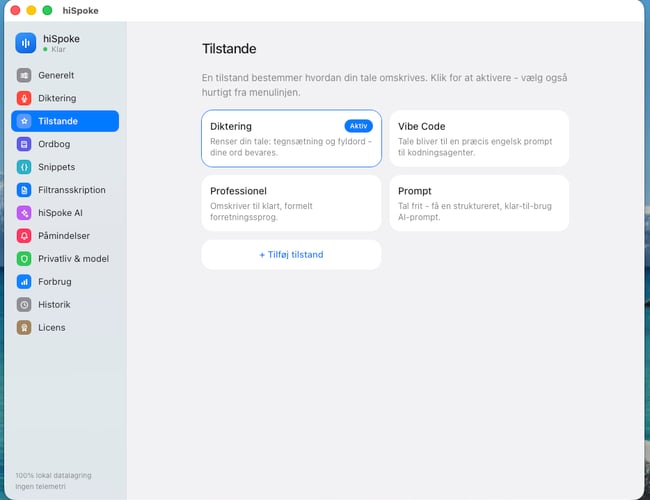Image resolution: width=650 pixels, height=500 pixels.
Task: Click the Filtransskription document icon
Action: tap(24, 190)
